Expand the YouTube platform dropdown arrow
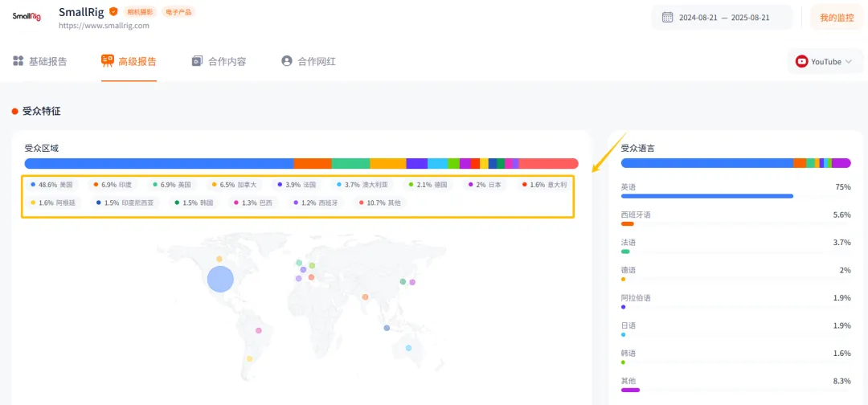This screenshot has height=405, width=868. [849, 62]
